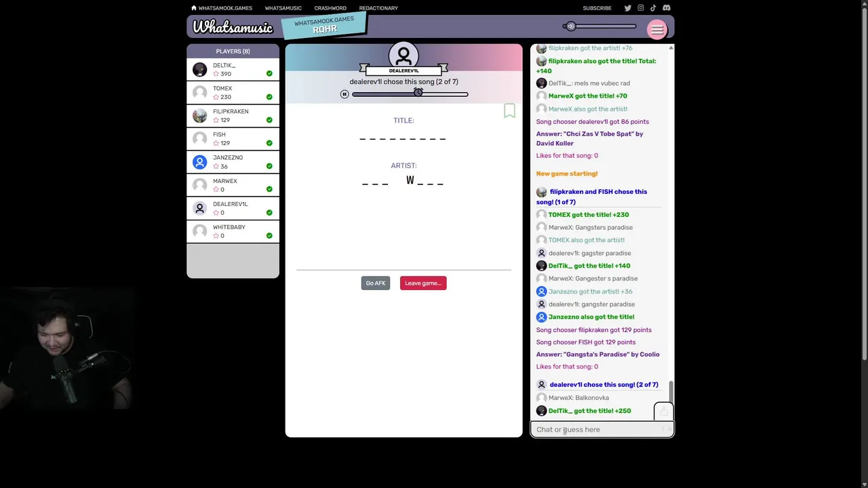868x488 pixels.
Task: Open the WHATSAMUSIC nav link
Action: pos(283,8)
